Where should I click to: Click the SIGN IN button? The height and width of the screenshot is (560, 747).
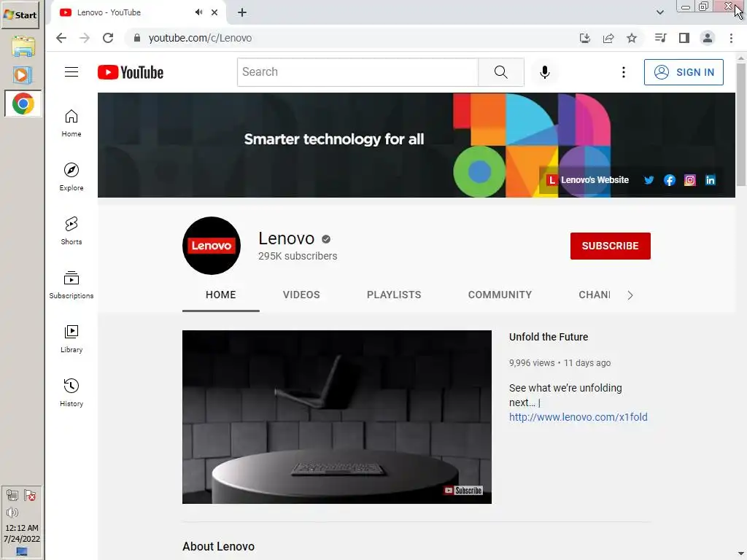684,72
